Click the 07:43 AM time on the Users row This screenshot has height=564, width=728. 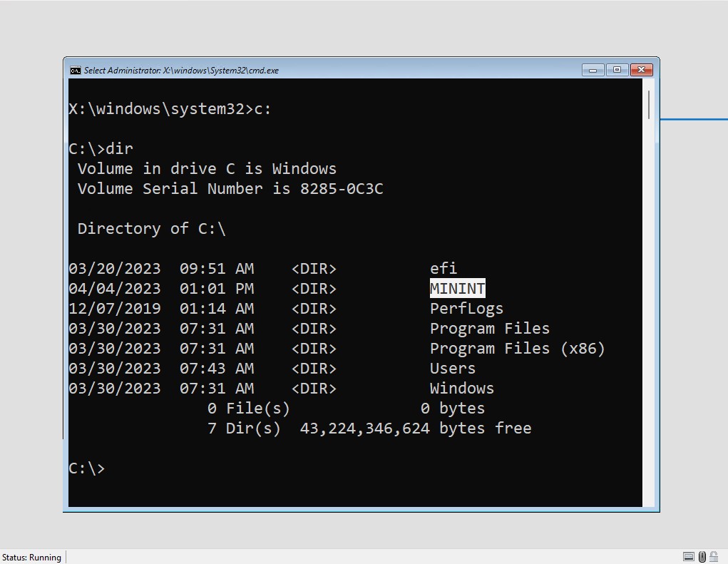coord(217,369)
